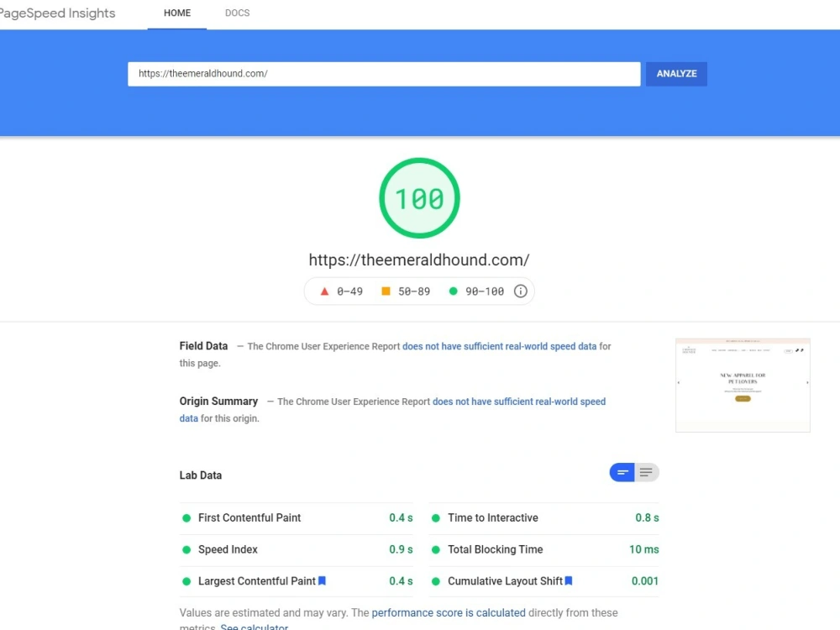Click green dot beside Largest Contentful Paint
This screenshot has width=840, height=630.
coord(186,581)
